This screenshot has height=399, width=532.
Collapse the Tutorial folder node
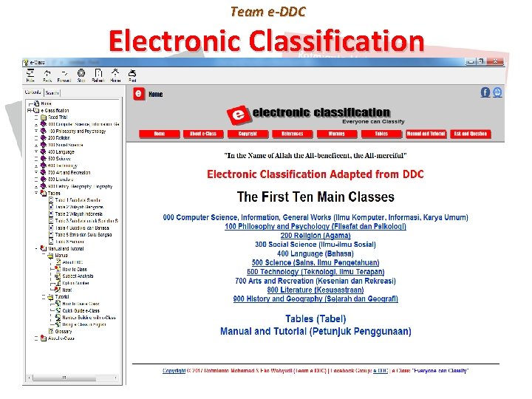pos(44,296)
